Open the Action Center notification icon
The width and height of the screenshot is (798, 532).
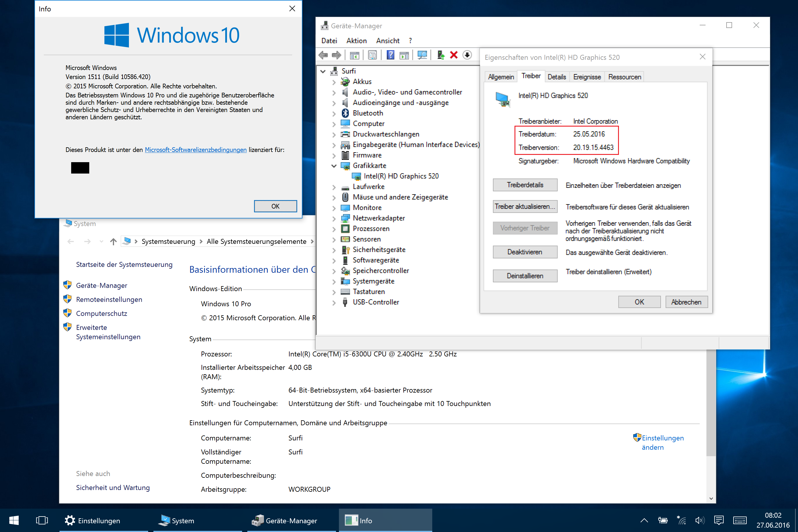[x=719, y=520]
